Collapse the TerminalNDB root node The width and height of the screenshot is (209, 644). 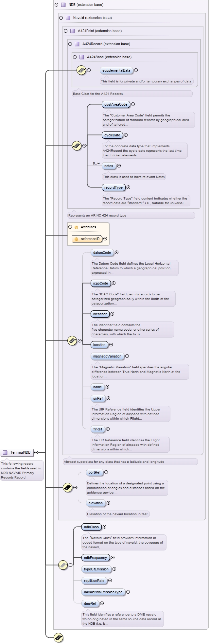(x=36, y=453)
